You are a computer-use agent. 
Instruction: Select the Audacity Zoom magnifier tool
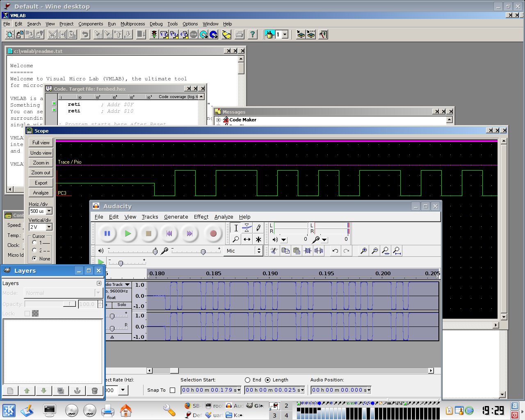236,239
